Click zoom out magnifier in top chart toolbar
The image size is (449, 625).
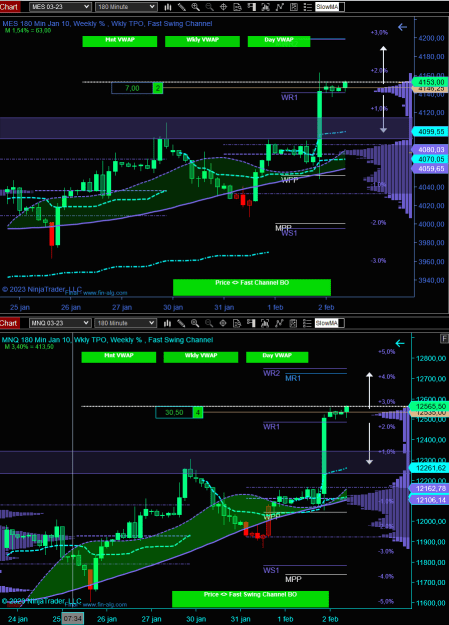click(209, 7)
